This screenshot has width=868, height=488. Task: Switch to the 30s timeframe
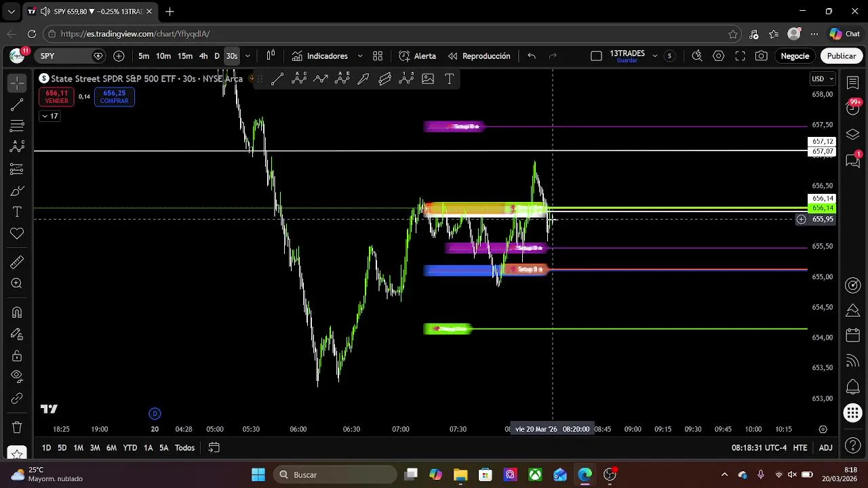232,56
